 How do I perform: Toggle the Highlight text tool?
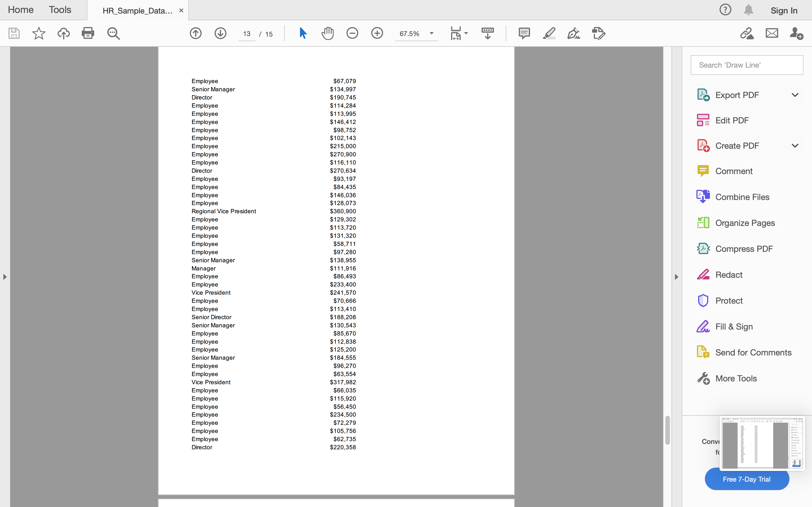point(549,33)
